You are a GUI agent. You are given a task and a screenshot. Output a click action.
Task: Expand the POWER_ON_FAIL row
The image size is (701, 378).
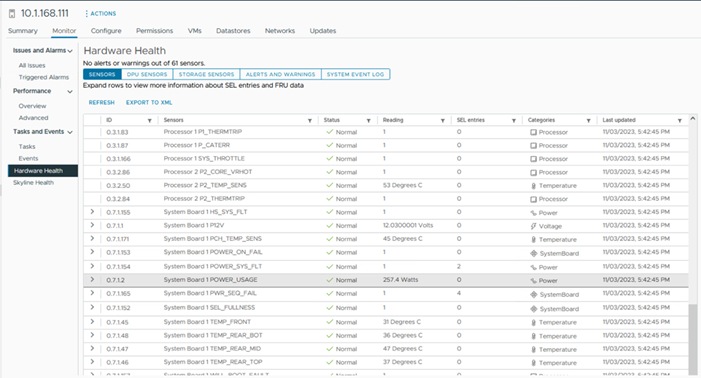coord(92,252)
